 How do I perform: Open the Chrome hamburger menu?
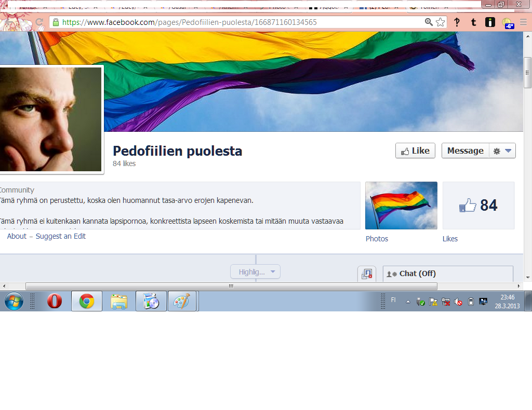[524, 22]
